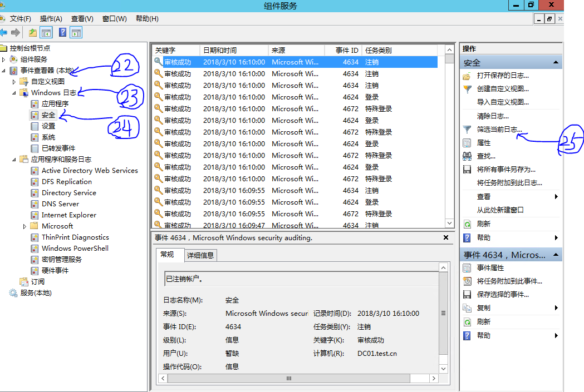Click the 刷新 refresh icon in the action pane
The width and height of the screenshot is (584, 392).
click(x=467, y=224)
